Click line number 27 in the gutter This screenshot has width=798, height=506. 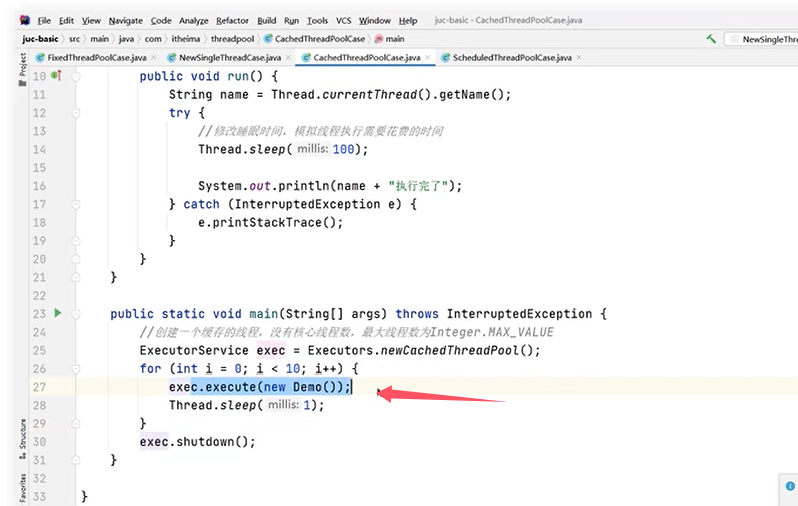pos(39,387)
